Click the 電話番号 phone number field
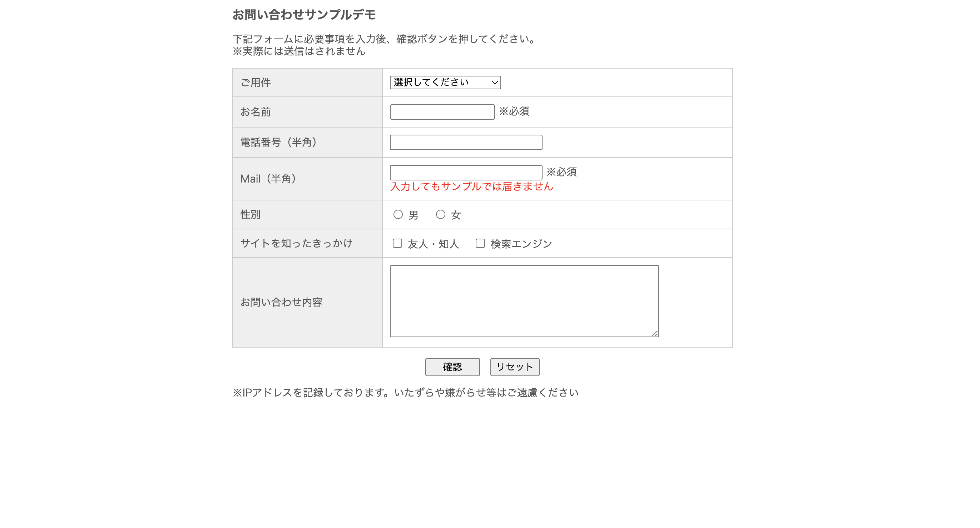The image size is (980, 528). pyautogui.click(x=466, y=142)
